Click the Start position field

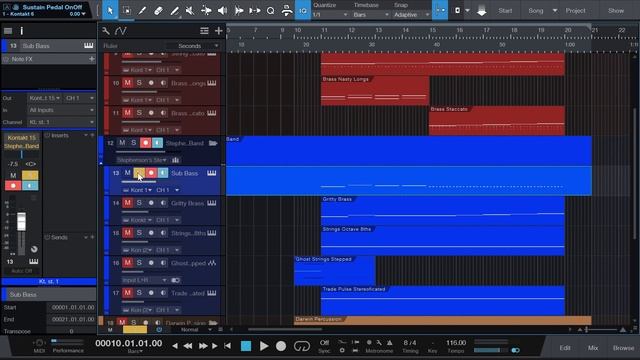click(71, 307)
